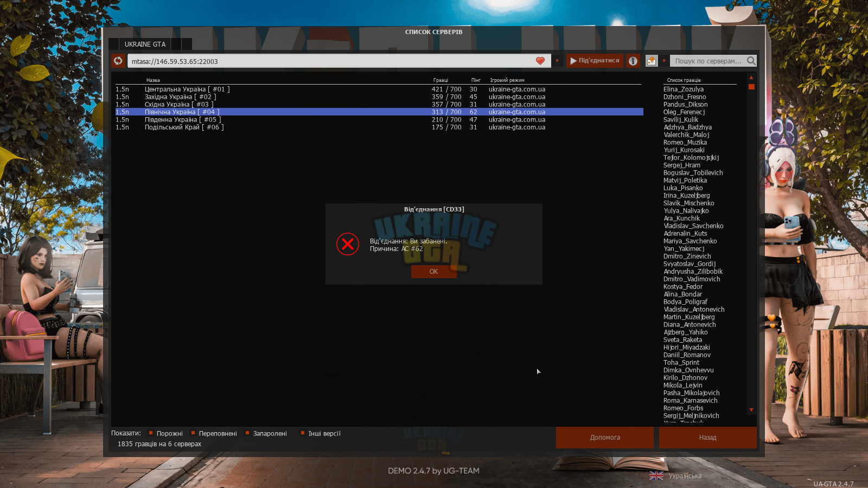Viewport: 868px width, 488px height.
Task: Add server to favourites with heart icon
Action: click(x=540, y=61)
